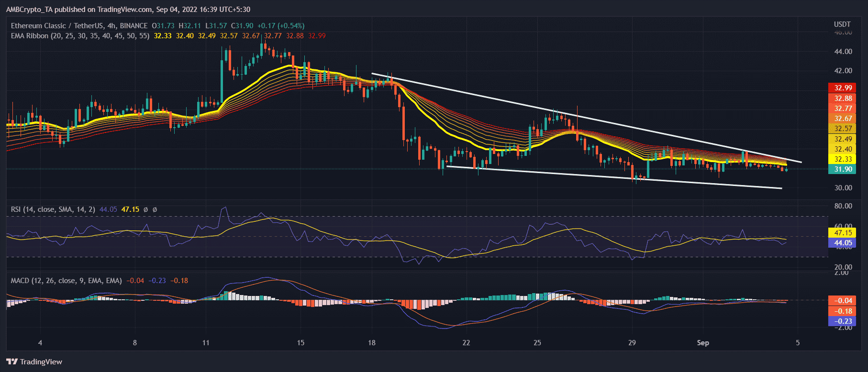The image size is (868, 372).
Task: Click the TradingView logo icon
Action: (x=12, y=361)
